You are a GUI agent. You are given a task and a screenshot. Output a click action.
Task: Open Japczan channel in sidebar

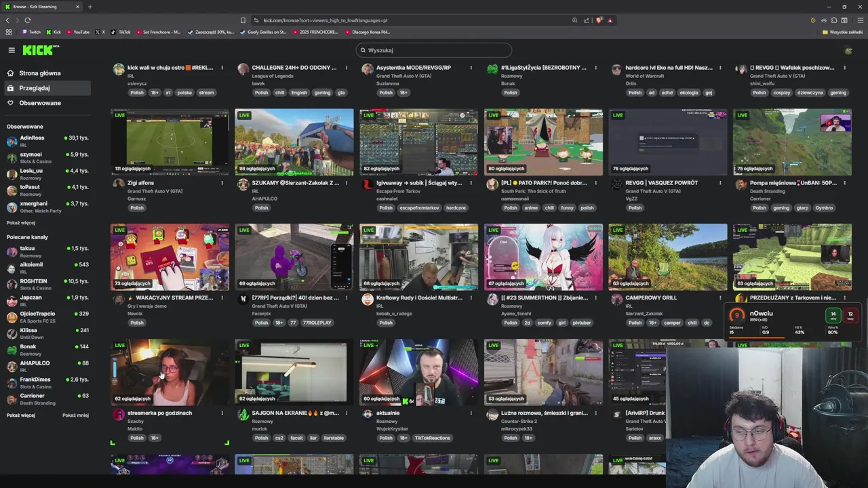click(47, 300)
